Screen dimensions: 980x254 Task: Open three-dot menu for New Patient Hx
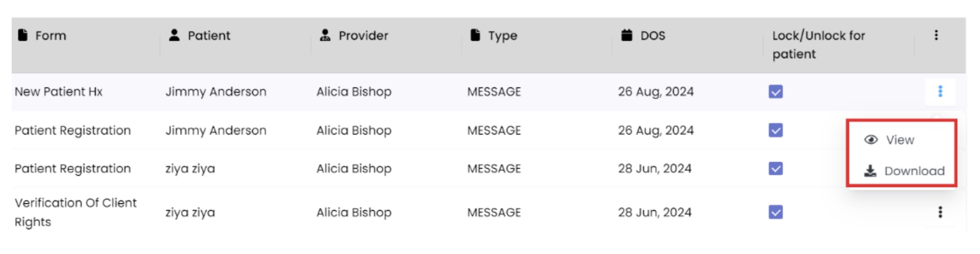pos(940,91)
